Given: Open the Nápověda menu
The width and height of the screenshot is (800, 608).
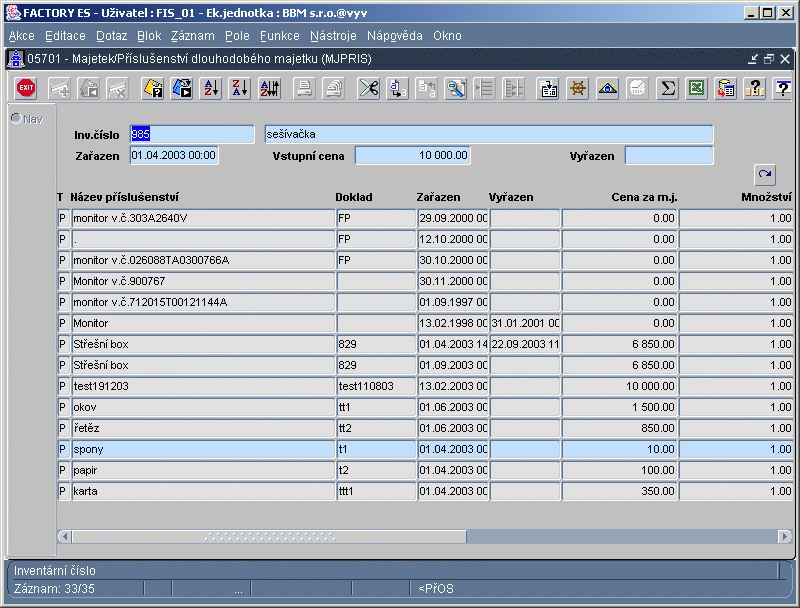Looking at the screenshot, I should [395, 36].
